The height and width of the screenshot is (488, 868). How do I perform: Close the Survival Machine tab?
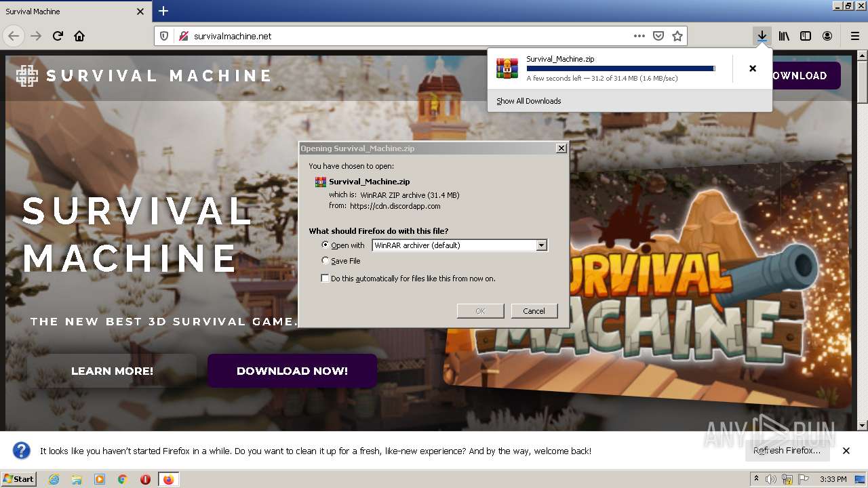point(140,12)
